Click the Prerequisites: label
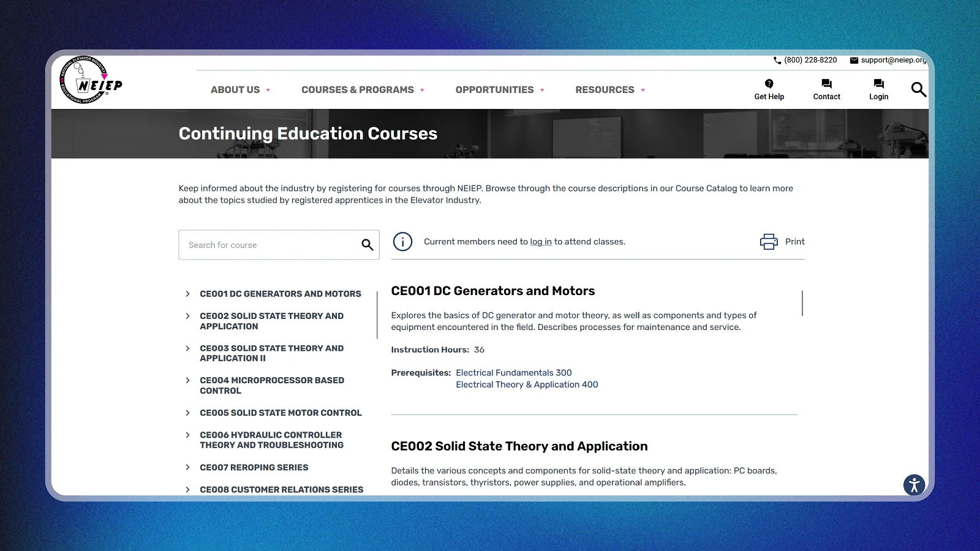The height and width of the screenshot is (551, 980). 421,373
